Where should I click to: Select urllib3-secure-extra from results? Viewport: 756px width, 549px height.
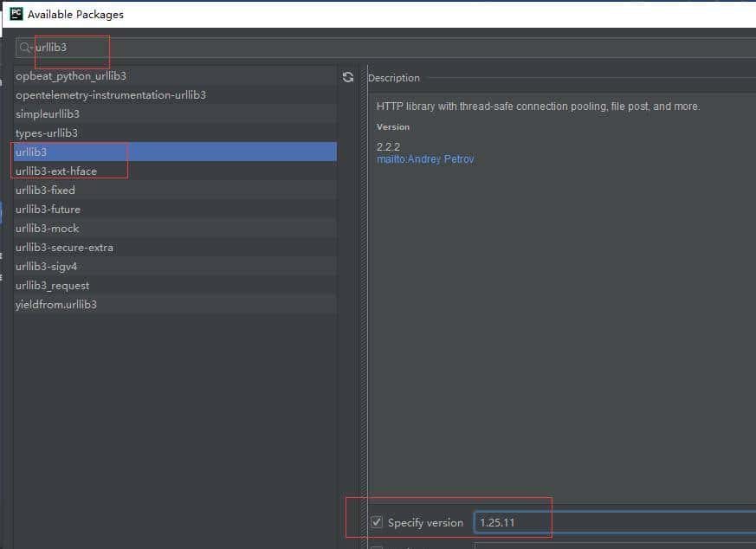(64, 248)
